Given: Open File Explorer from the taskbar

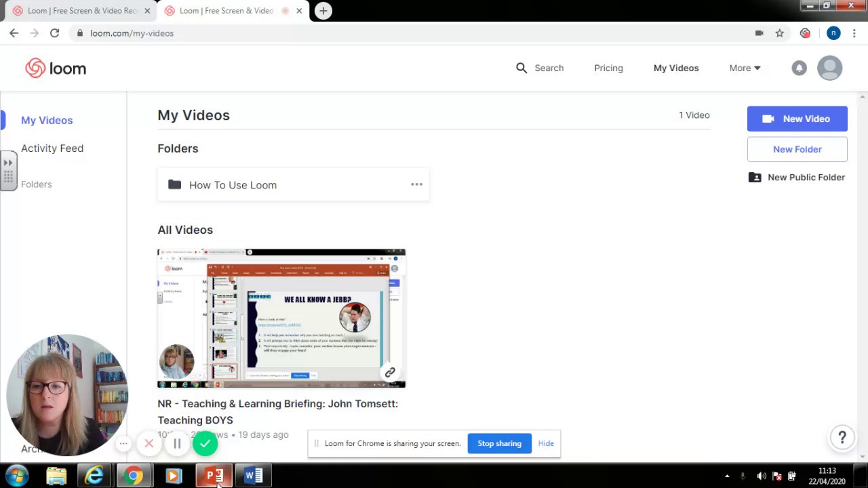Looking at the screenshot, I should (x=56, y=476).
